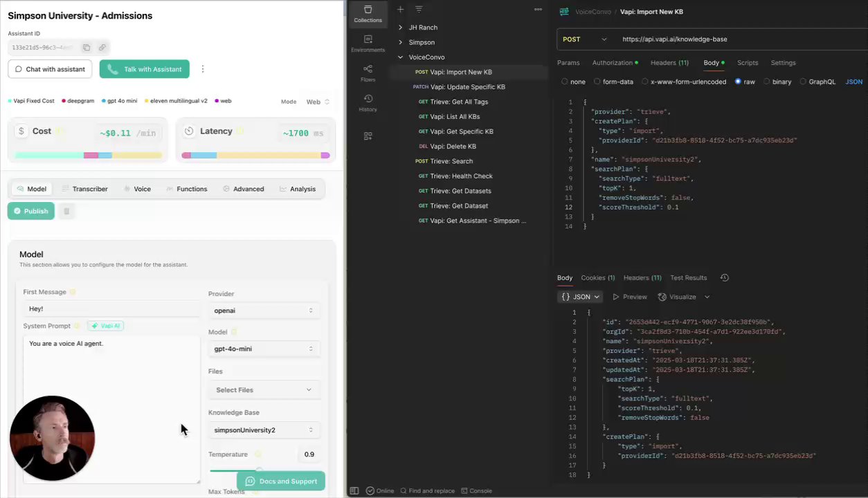Open Collections in Postman sidebar
This screenshot has width=868, height=498.
pyautogui.click(x=368, y=14)
